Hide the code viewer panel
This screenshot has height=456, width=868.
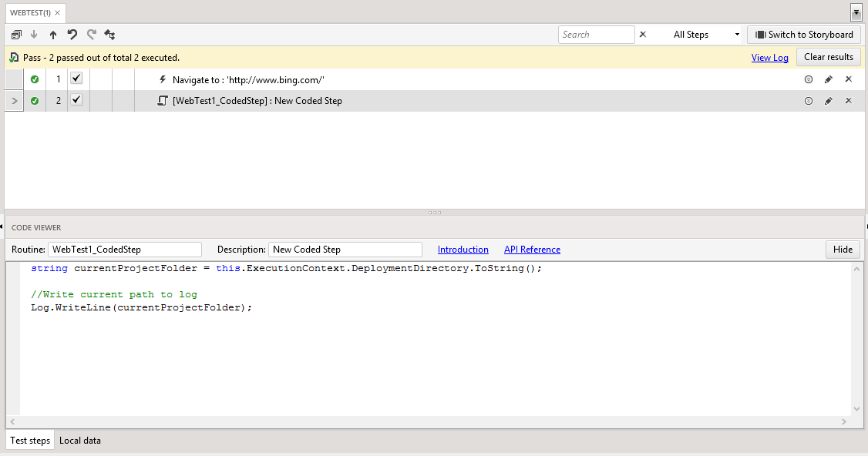843,250
